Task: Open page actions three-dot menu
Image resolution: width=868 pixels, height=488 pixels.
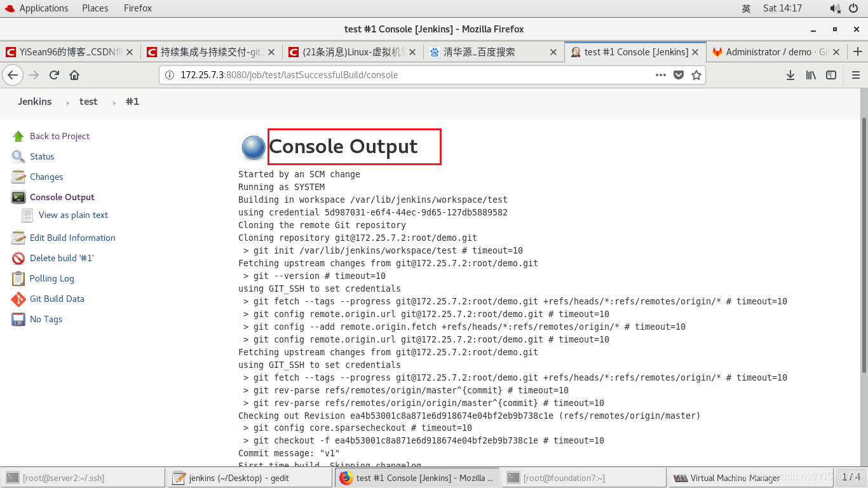Action: point(661,75)
